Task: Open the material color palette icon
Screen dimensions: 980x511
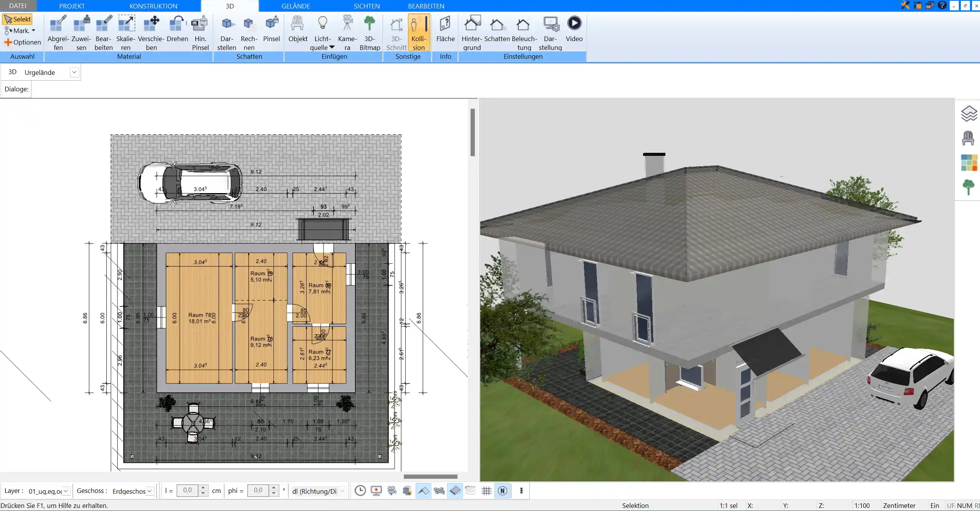Action: pos(968,163)
